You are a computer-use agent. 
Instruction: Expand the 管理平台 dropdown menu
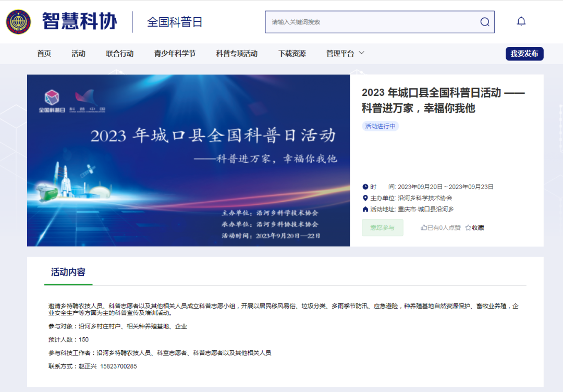click(x=343, y=53)
